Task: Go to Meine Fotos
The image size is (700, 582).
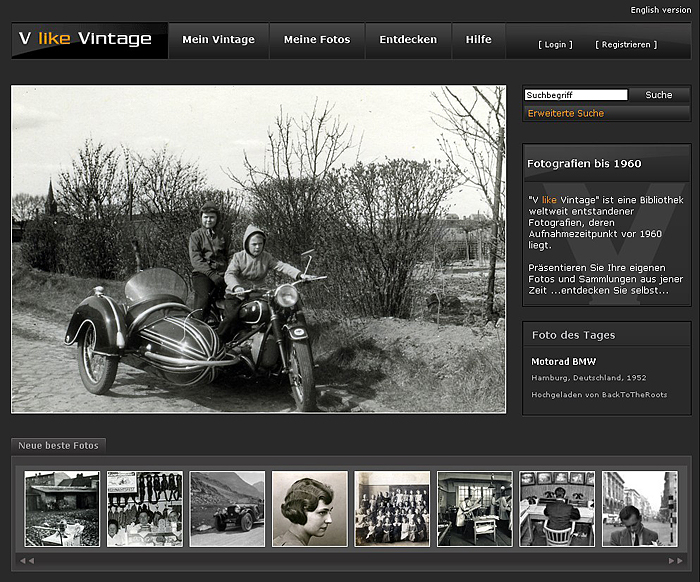Action: click(x=317, y=40)
